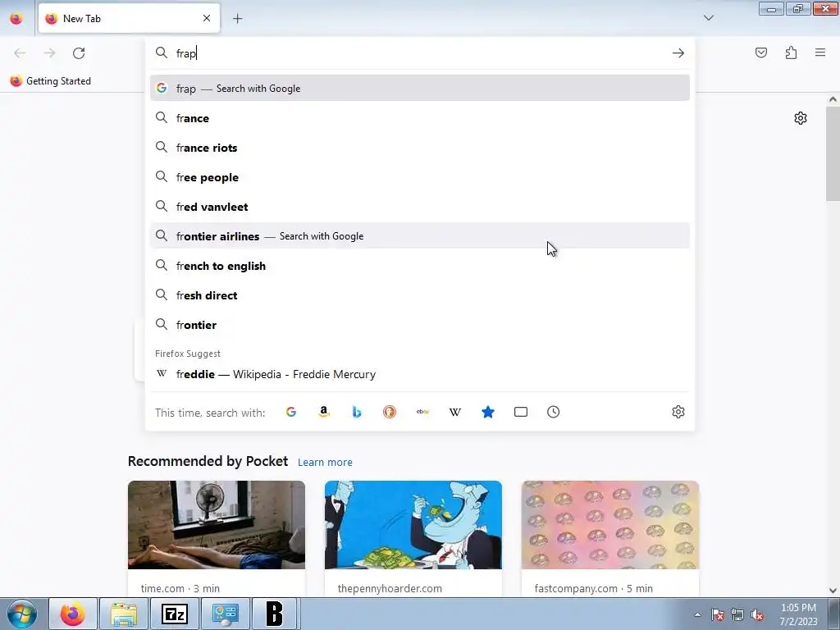
Task: Show hidden tray icons arrow
Action: tap(697, 614)
